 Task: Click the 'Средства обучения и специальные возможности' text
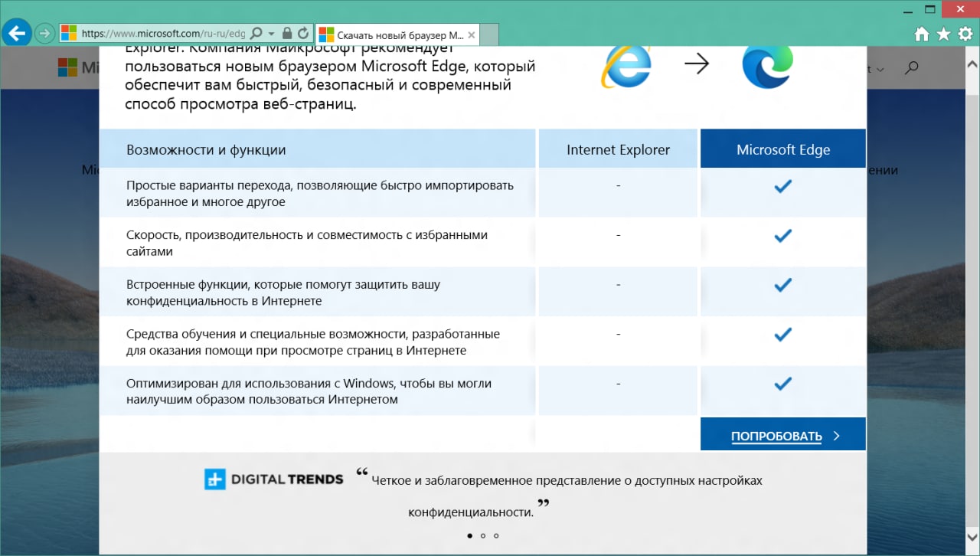point(313,342)
